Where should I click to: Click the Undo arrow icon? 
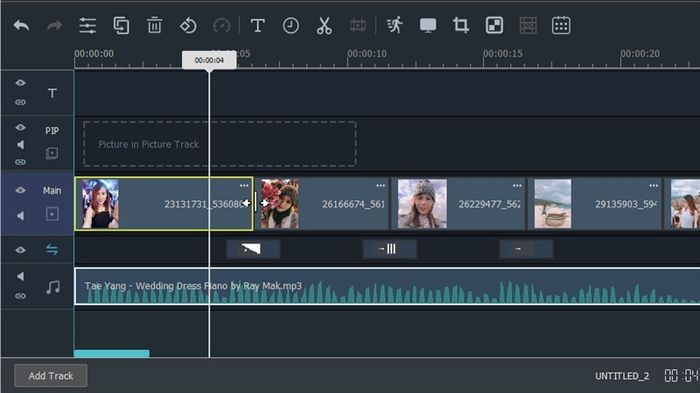(x=21, y=25)
